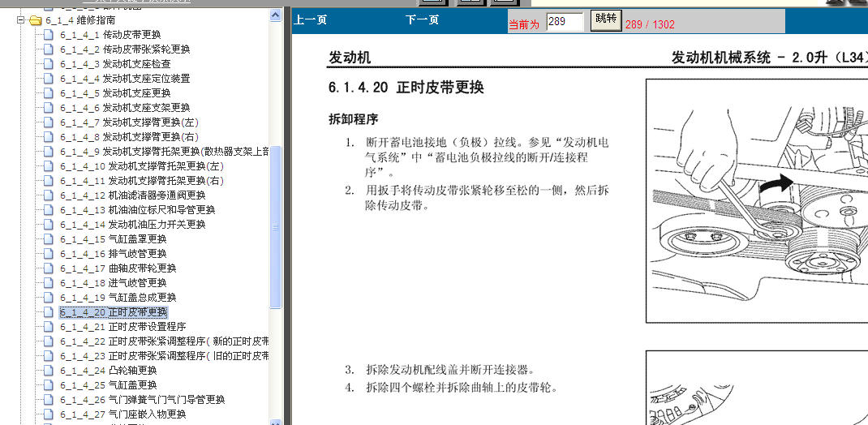Screen dimensions: 868x425
Task: Click page icon beside 6_1_4_7 发动机支撑臂更换(左)
Action: click(49, 122)
